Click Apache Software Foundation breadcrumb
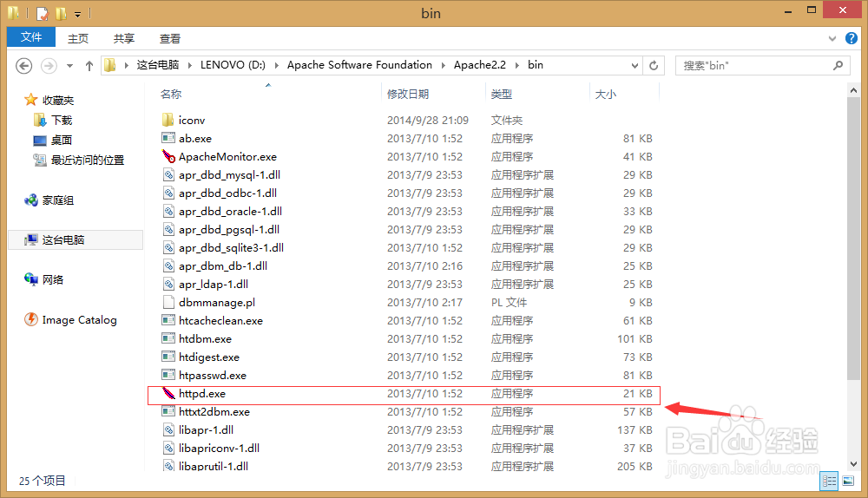 [359, 65]
